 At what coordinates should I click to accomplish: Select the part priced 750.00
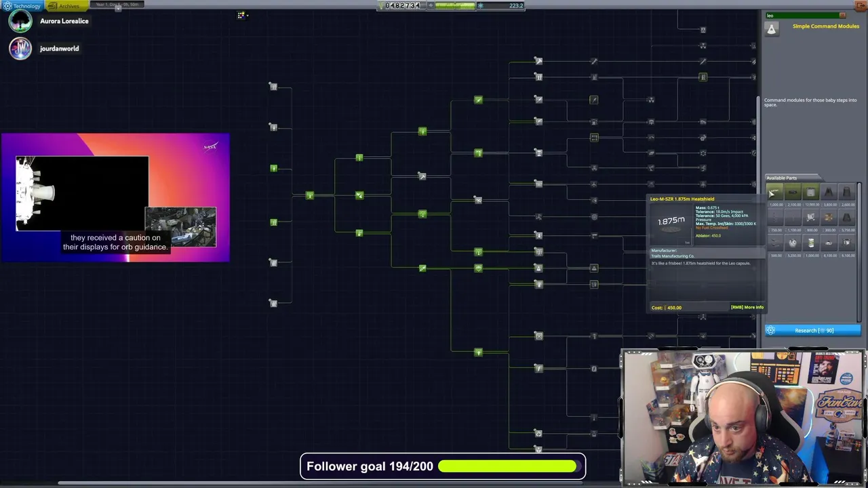coord(774,217)
